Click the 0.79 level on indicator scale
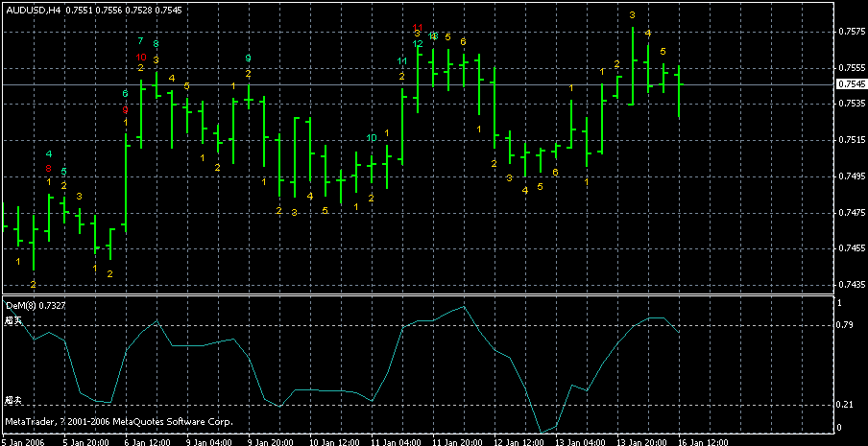Viewport: 868px width, 446px height. coord(845,325)
